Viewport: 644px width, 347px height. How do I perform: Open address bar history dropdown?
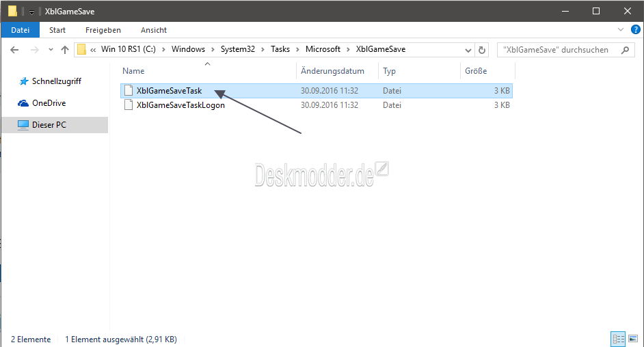tap(468, 50)
